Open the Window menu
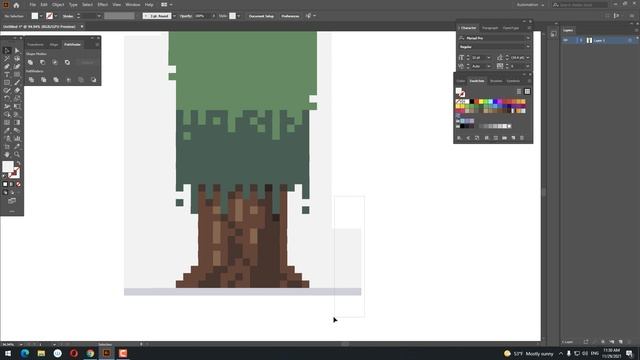Image resolution: width=640 pixels, height=360 pixels. pos(133,4)
